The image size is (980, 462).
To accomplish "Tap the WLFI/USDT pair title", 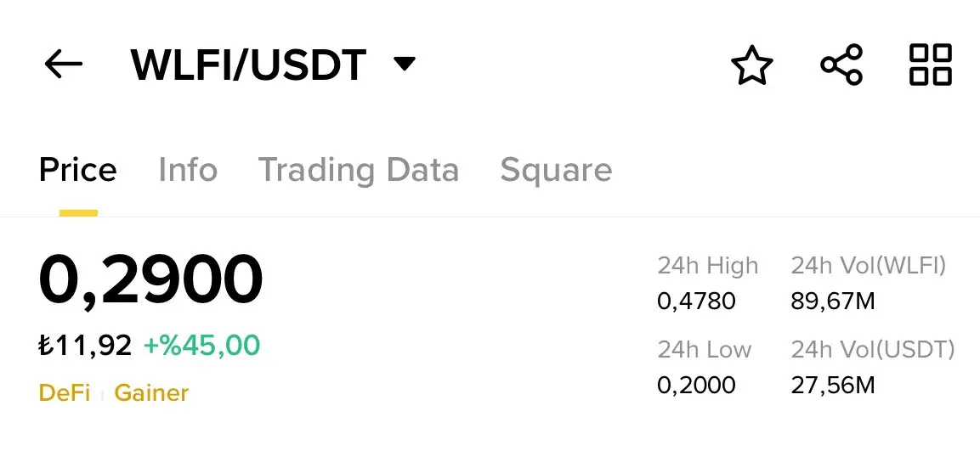I will coord(248,65).
